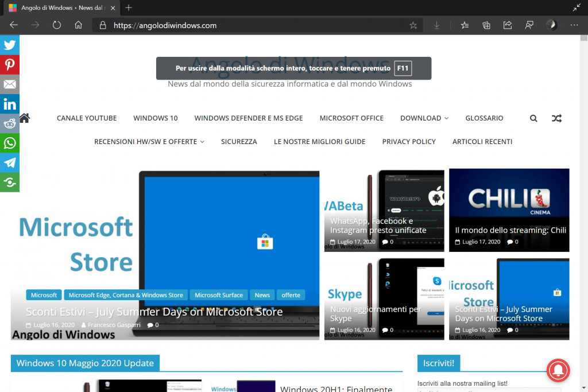Screen dimensions: 588x392
Task: Click the WhatsApp share icon
Action: [10, 143]
